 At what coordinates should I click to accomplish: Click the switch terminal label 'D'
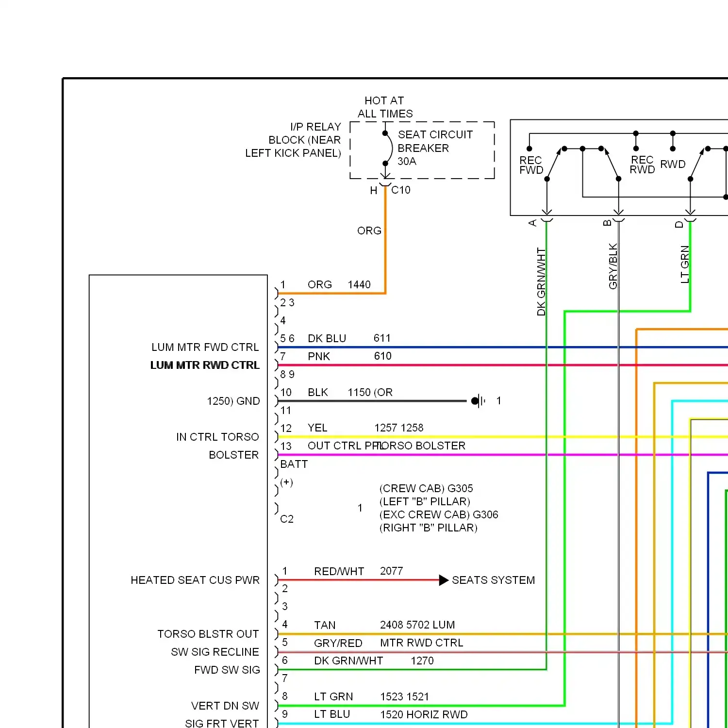coord(679,224)
